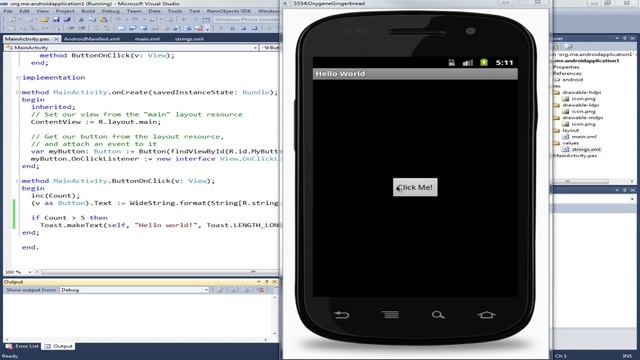Open the RemObjects SDK menu
This screenshot has width=640, height=360.
229,11
